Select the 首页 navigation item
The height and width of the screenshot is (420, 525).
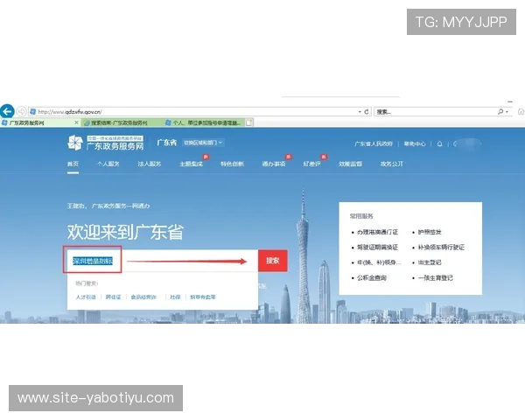pos(73,164)
